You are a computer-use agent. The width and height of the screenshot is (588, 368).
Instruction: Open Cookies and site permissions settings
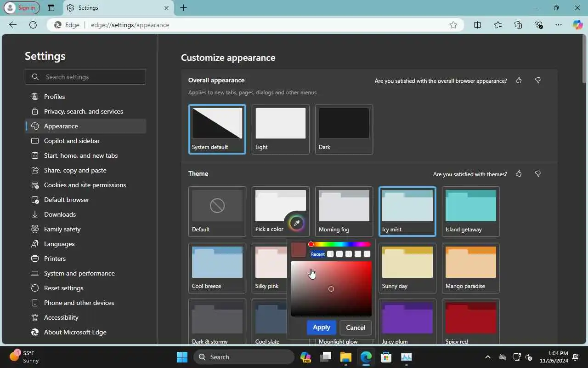[86, 185]
